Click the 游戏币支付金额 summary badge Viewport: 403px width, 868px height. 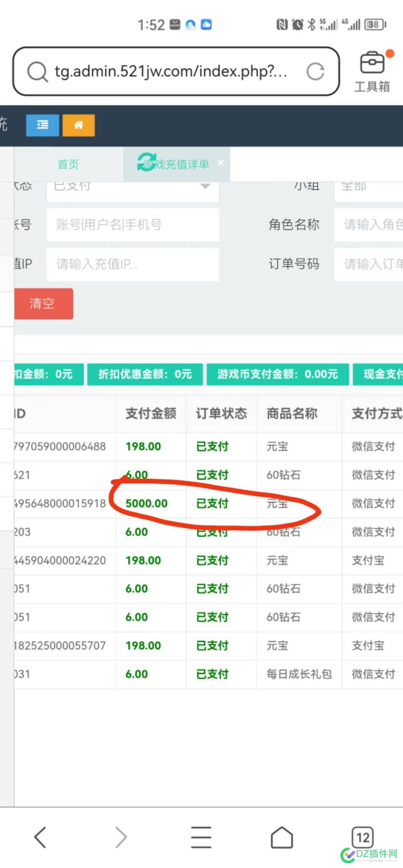[278, 375]
